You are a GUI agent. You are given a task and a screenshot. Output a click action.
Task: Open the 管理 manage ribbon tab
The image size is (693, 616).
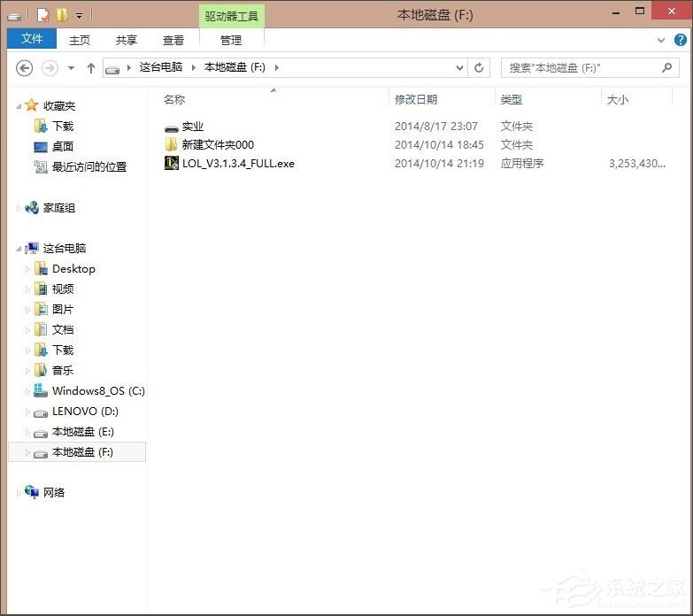[231, 40]
